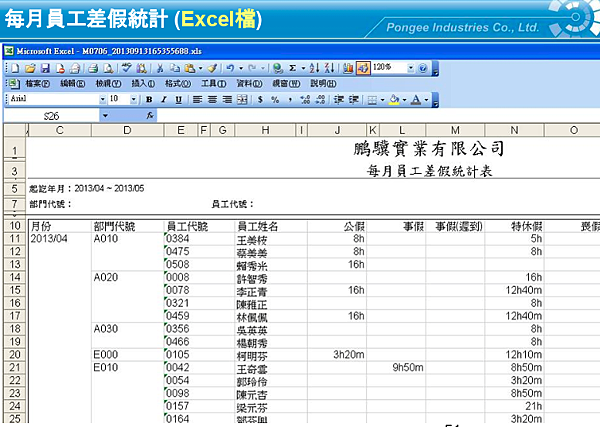600x427 pixels.
Task: Expand Standard toolbar options arrow
Action: point(435,69)
